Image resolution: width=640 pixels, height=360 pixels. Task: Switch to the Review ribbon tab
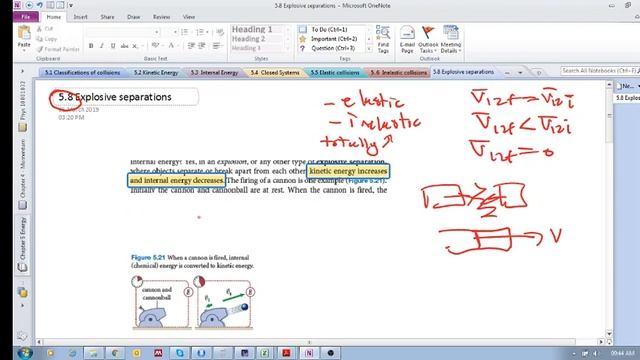click(x=161, y=17)
